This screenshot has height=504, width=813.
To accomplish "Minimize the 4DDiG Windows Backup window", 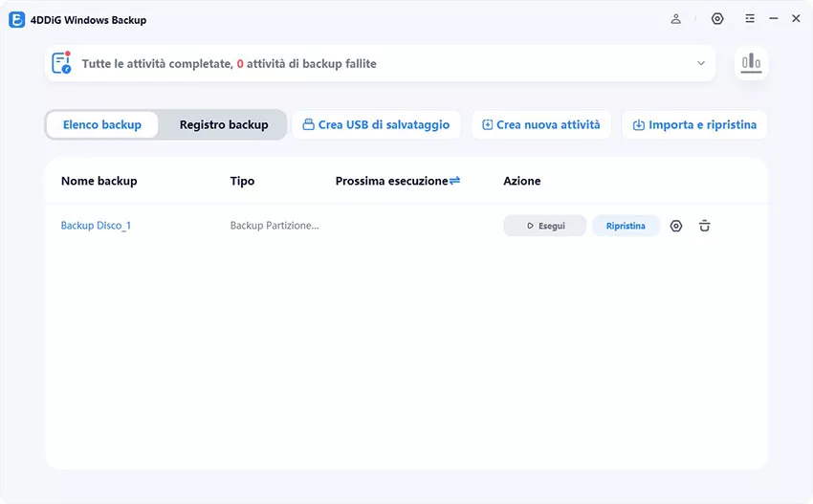I will 774,19.
